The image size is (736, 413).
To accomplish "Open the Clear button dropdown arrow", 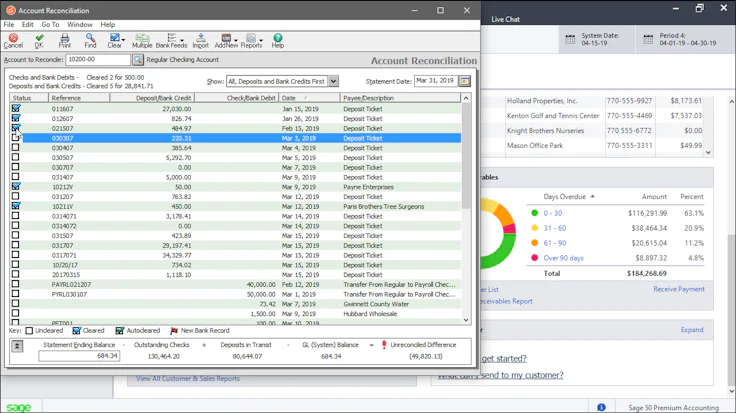I will (x=123, y=40).
